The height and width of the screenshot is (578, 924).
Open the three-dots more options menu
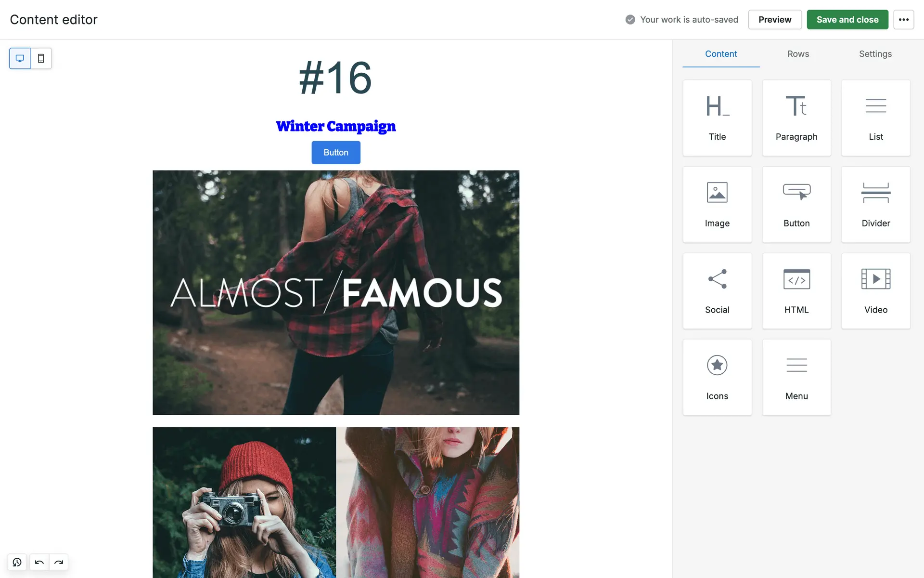tap(903, 20)
